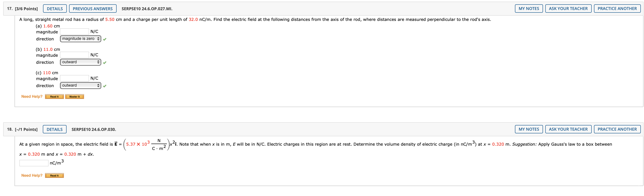This screenshot has width=644, height=196.
Task: Click the Master It help button
Action: 74,97
